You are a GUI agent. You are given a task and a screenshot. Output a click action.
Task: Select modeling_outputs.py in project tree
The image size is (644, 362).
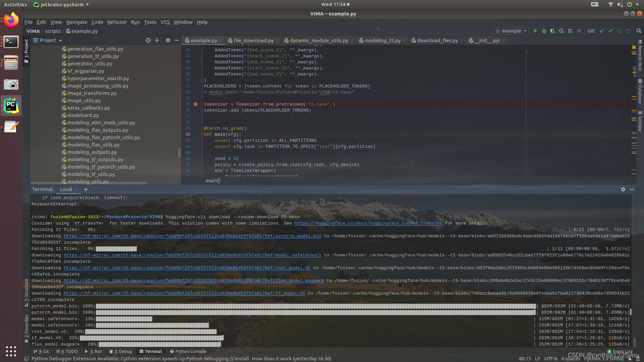[92, 152]
